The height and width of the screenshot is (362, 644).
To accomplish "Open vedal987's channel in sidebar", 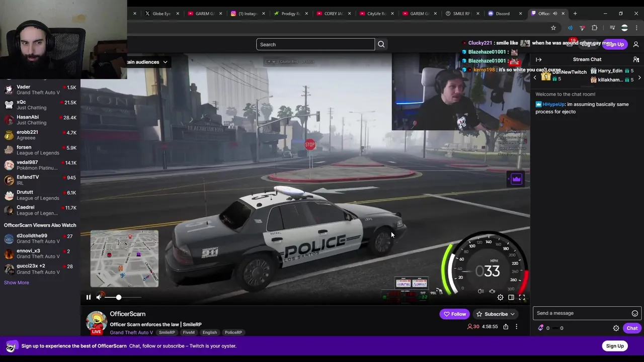I will click(x=40, y=165).
